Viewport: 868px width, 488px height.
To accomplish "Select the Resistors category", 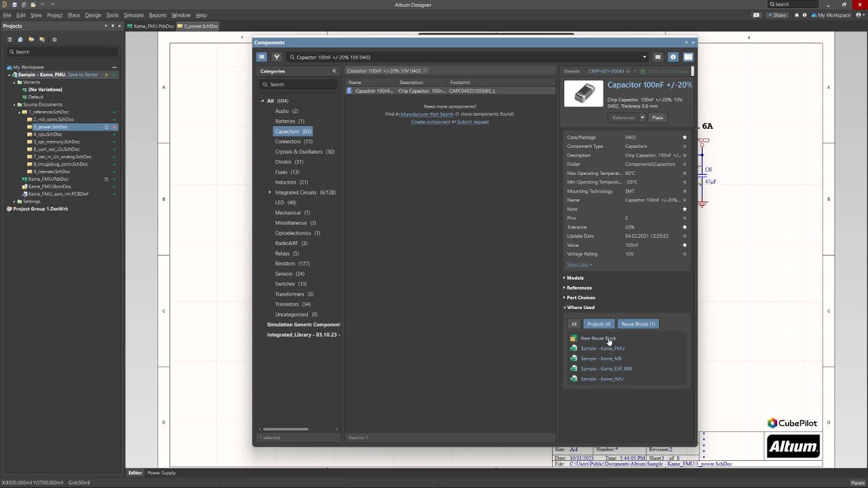I will coord(285,264).
